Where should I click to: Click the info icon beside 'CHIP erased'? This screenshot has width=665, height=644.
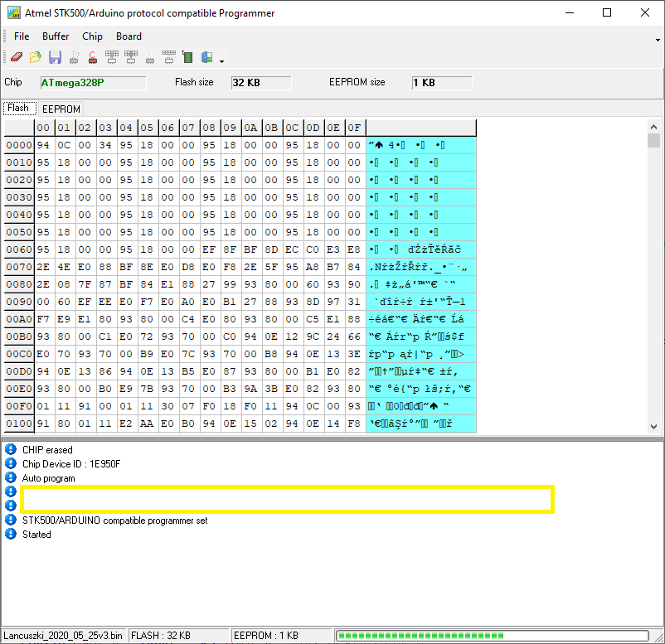pyautogui.click(x=11, y=449)
